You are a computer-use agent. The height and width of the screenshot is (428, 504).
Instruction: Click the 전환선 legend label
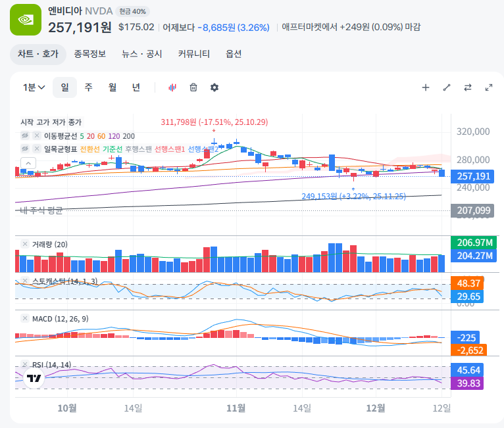[x=89, y=149]
